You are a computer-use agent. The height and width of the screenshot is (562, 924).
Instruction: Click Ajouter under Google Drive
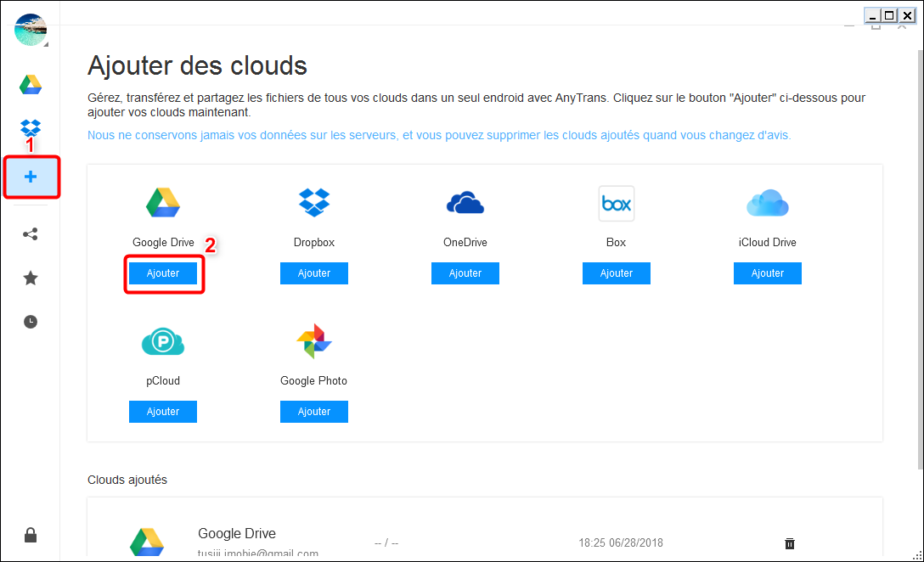click(163, 273)
